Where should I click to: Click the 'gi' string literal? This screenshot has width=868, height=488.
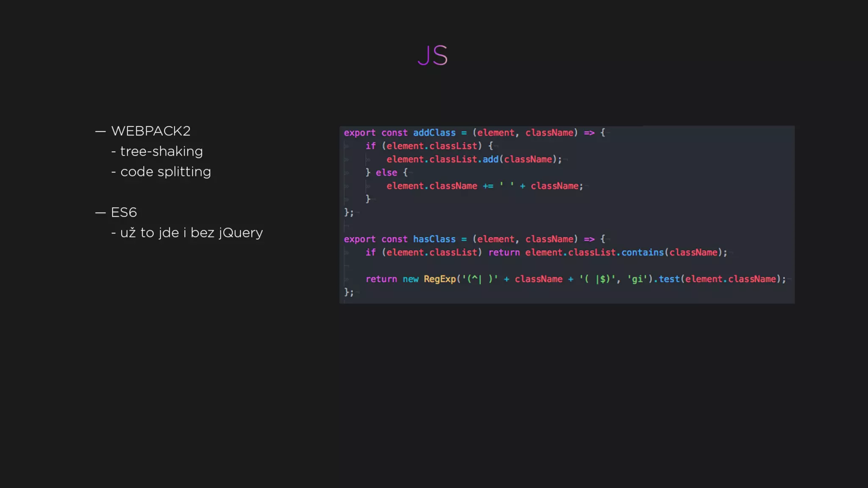pyautogui.click(x=637, y=279)
